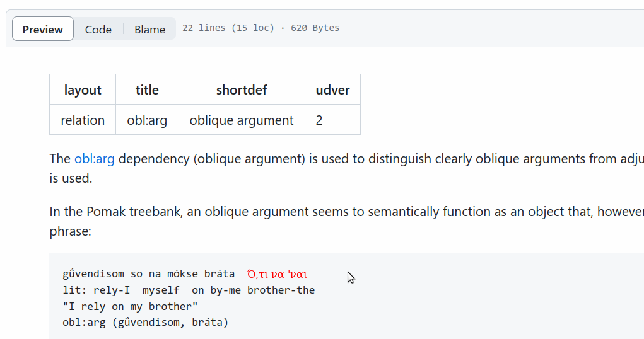The width and height of the screenshot is (644, 339).
Task: Click the "I rely on my brother" translation
Action: pos(130,306)
